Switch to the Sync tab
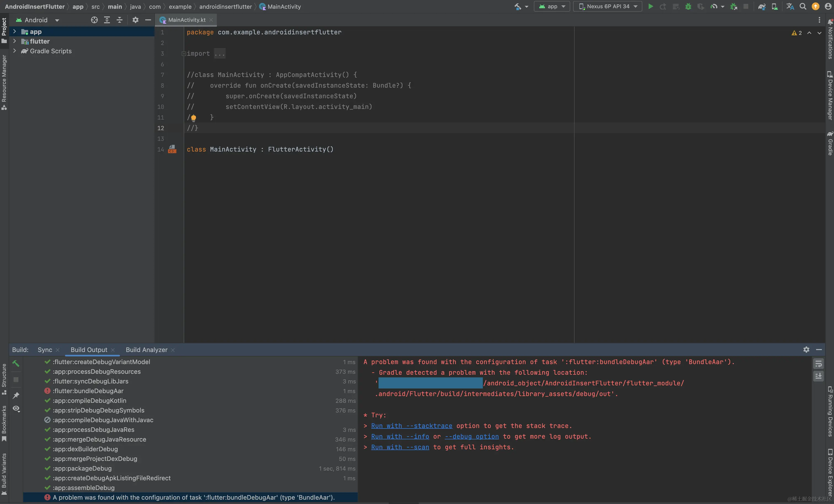The height and width of the screenshot is (504, 834). [x=45, y=350]
